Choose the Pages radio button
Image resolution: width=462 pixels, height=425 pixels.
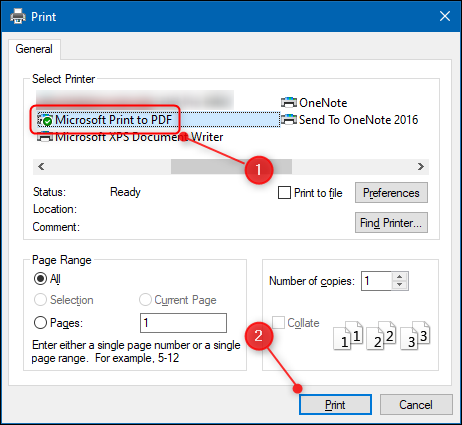pyautogui.click(x=40, y=323)
